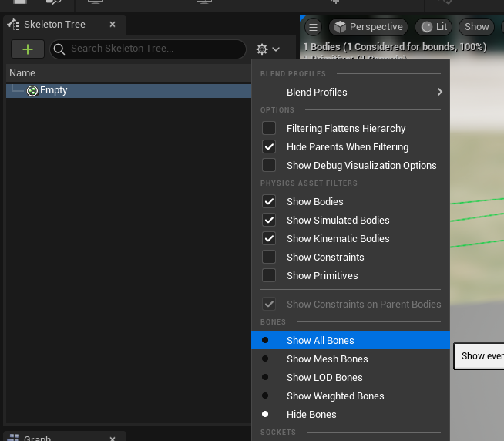Enable Filtering Flattens Hierarchy checkbox
The height and width of the screenshot is (441, 504).
269,128
